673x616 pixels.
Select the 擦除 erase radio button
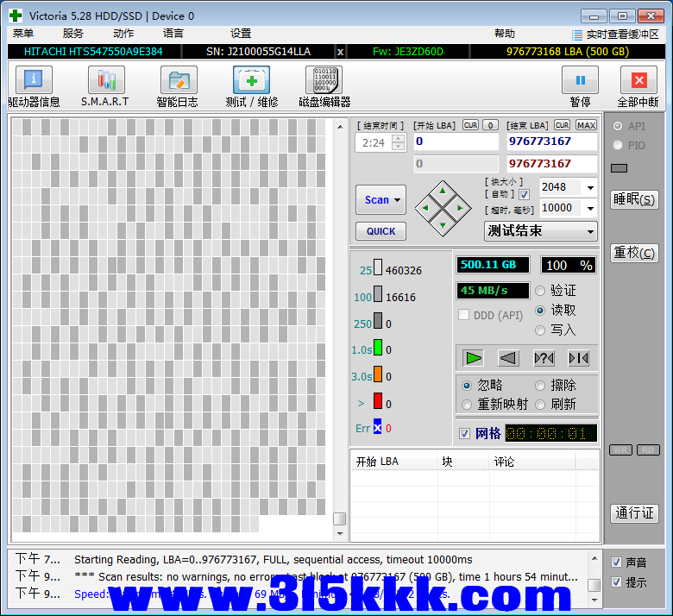541,386
